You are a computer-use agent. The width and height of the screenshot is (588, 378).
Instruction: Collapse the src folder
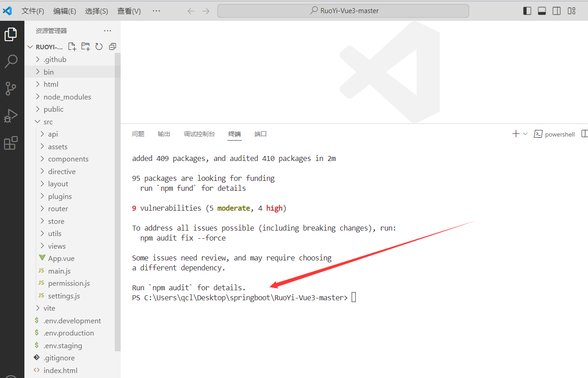(x=72, y=122)
